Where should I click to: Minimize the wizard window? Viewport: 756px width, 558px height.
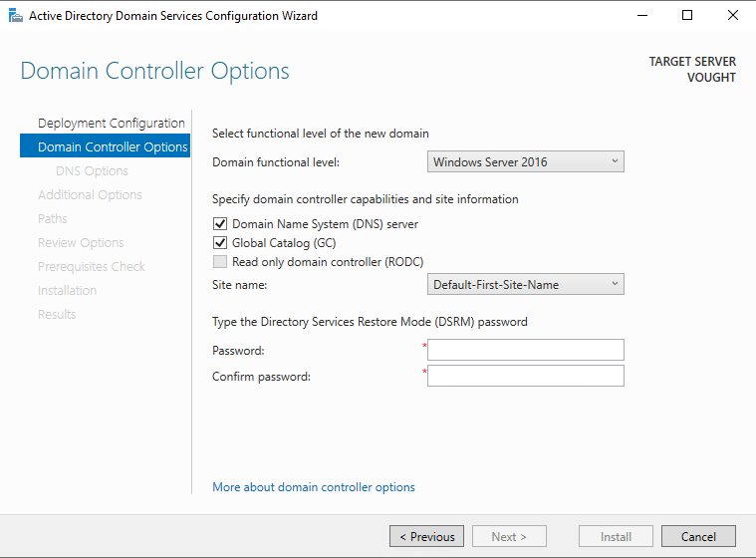[642, 15]
